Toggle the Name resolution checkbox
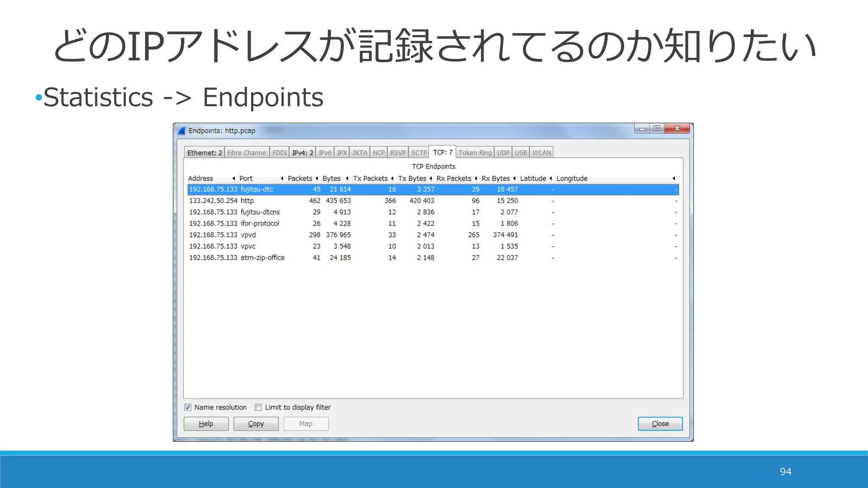The height and width of the screenshot is (488, 868). 188,408
